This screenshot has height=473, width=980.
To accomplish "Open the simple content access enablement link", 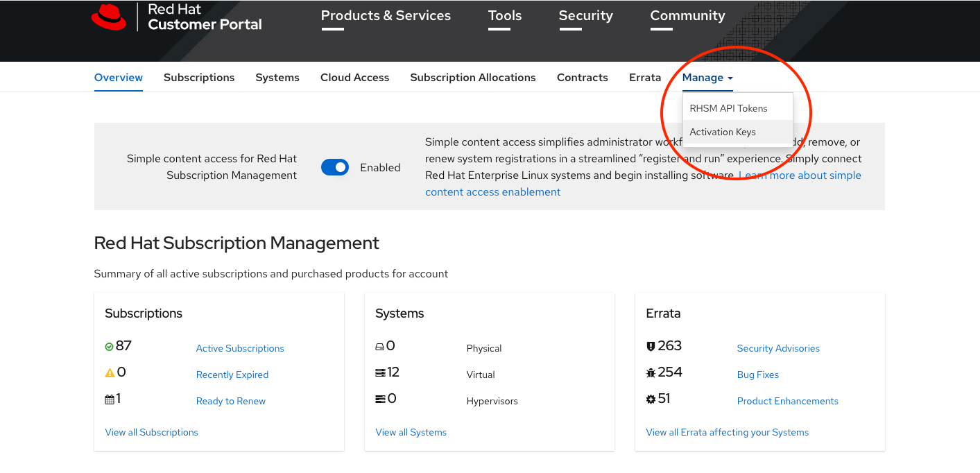I will (492, 191).
